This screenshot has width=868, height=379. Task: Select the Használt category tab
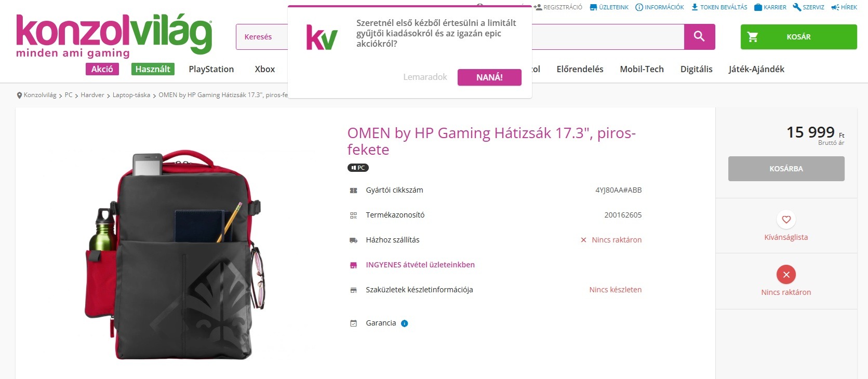pos(153,69)
